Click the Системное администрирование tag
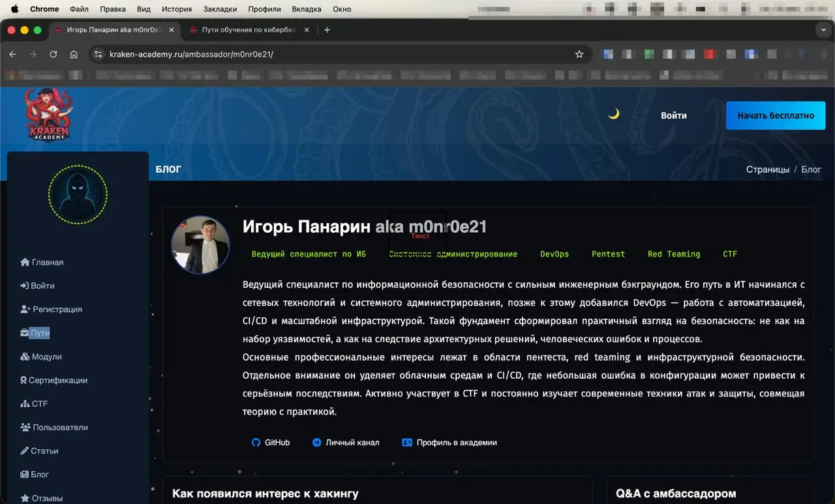Viewport: 835px width, 504px height. (x=453, y=254)
